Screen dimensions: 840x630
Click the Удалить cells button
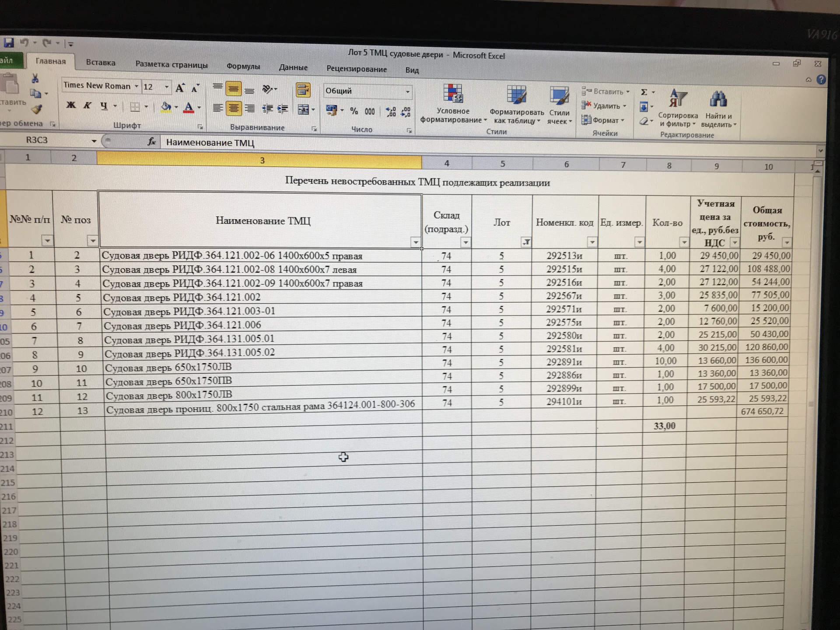[x=605, y=106]
